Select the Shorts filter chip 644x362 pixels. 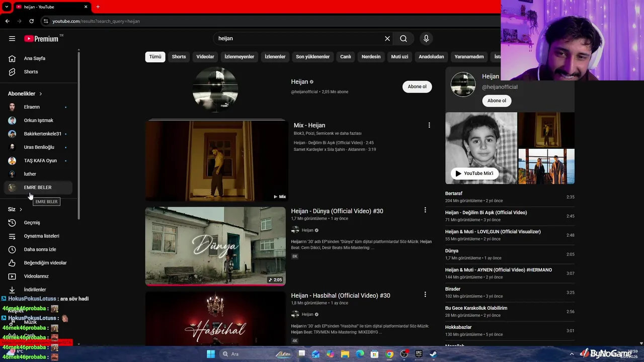tap(179, 57)
